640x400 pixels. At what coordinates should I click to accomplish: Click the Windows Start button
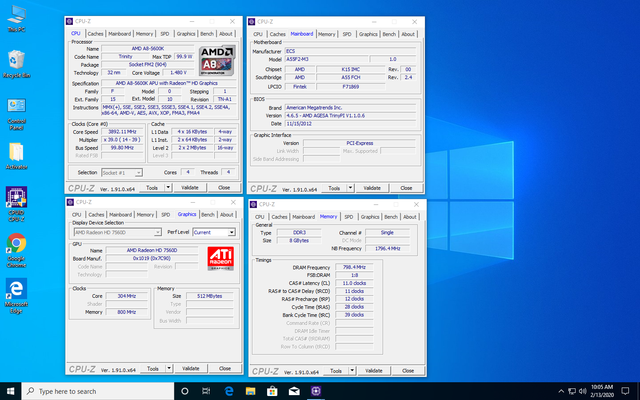[11, 391]
